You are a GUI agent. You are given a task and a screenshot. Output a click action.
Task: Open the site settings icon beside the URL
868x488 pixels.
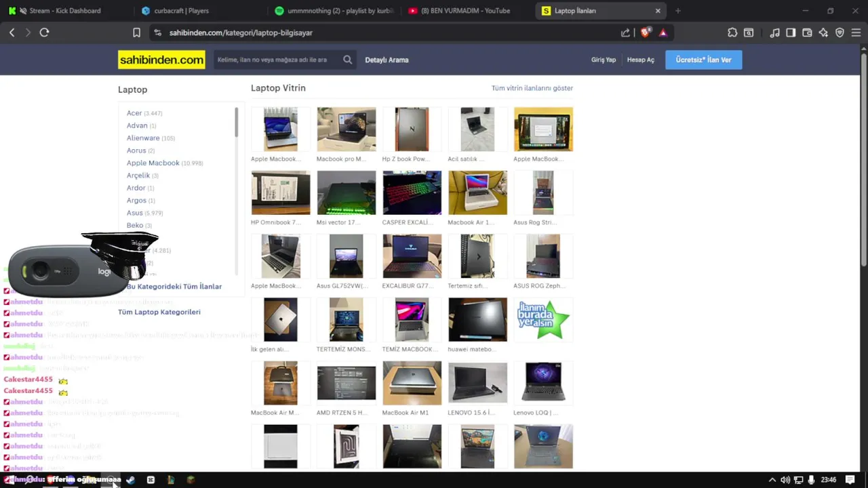(157, 33)
